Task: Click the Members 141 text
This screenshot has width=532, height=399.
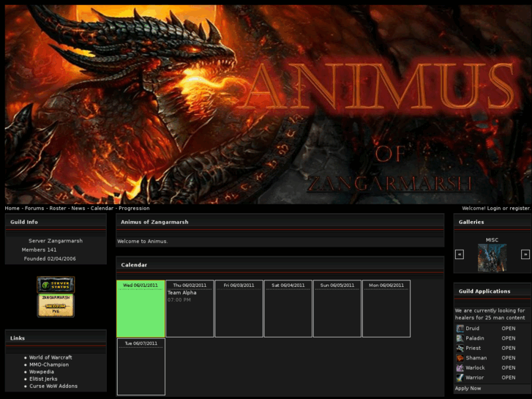Action: point(39,250)
